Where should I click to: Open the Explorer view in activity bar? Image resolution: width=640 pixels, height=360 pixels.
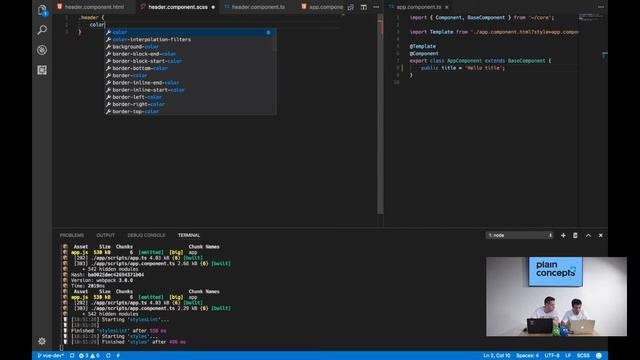(42, 10)
